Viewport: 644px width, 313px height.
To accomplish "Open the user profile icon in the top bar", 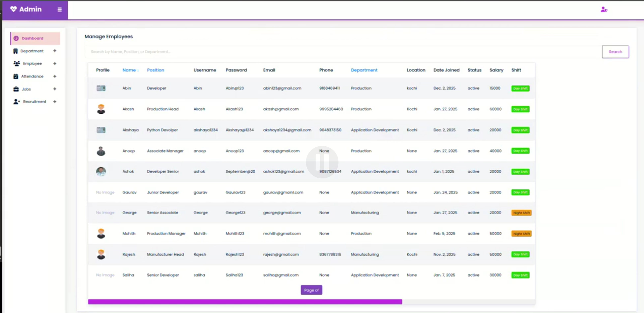I will [604, 9].
